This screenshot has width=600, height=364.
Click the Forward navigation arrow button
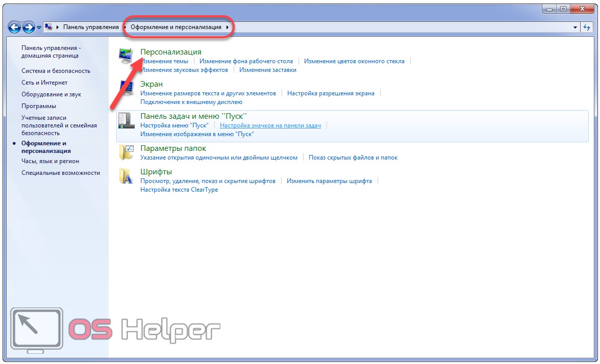pyautogui.click(x=29, y=27)
